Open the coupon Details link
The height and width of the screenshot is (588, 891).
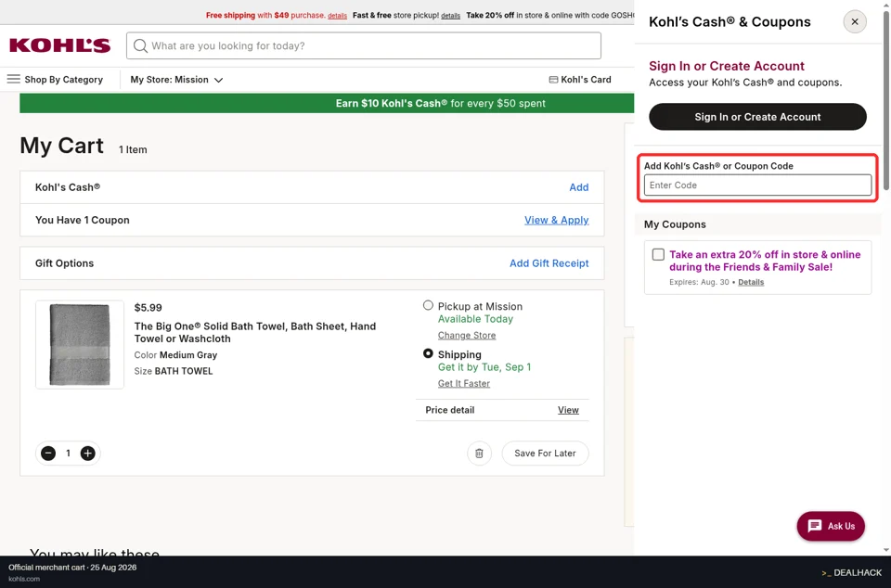click(x=751, y=282)
